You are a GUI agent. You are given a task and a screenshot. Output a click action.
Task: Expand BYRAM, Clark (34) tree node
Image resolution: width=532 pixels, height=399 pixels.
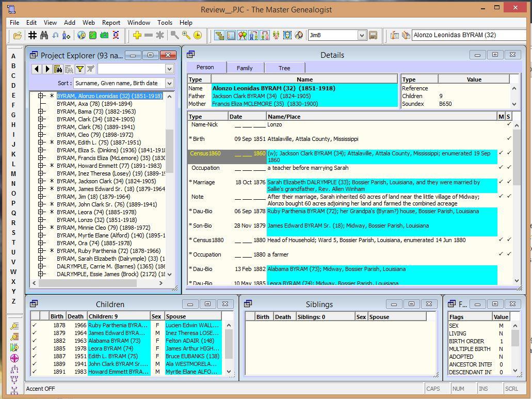(41, 119)
